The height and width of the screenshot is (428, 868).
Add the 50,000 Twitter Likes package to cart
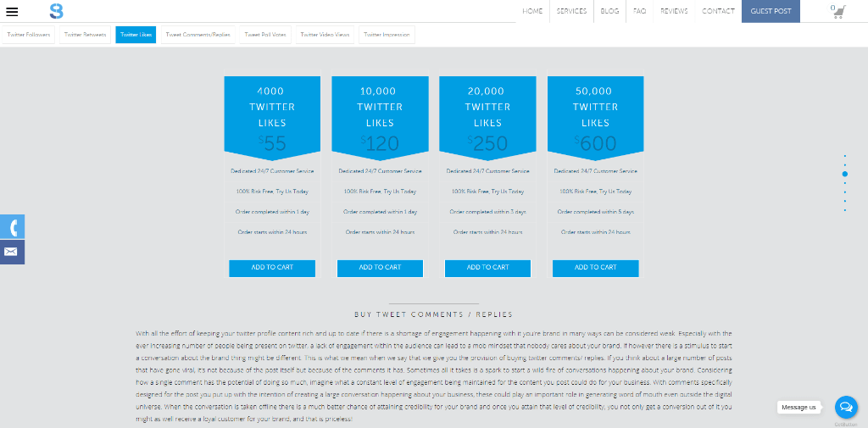[x=596, y=268]
